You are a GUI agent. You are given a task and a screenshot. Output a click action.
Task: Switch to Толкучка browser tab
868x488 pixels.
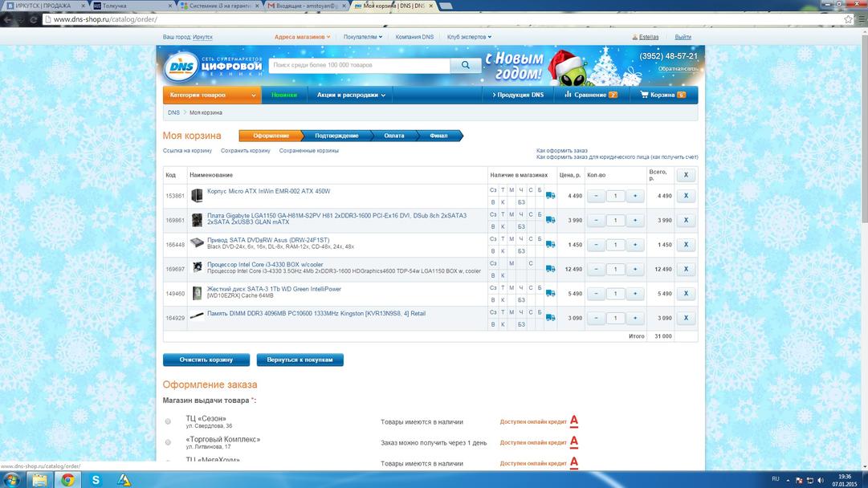tap(132, 6)
